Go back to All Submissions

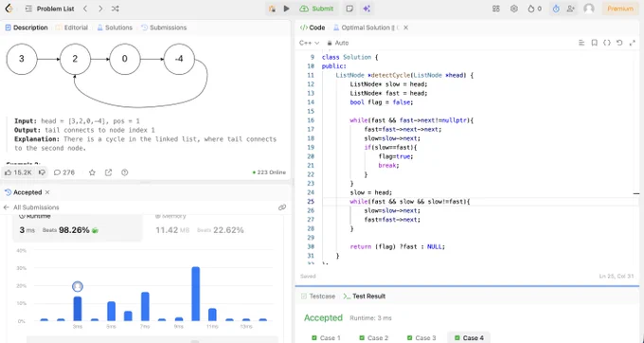[31, 208]
